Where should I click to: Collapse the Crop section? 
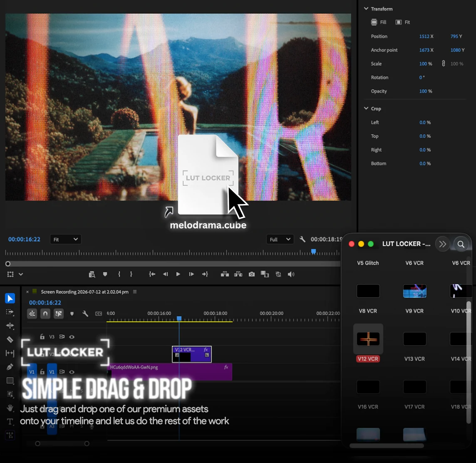pyautogui.click(x=366, y=108)
